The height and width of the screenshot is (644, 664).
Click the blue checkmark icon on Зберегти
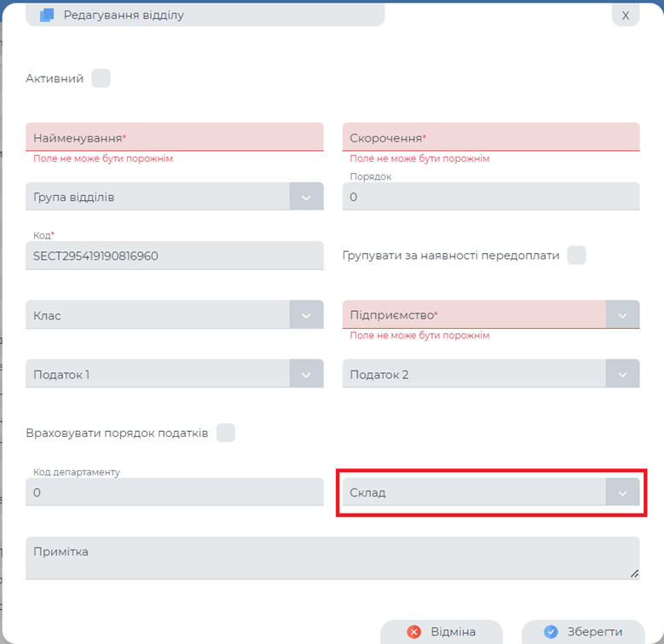pos(551,631)
